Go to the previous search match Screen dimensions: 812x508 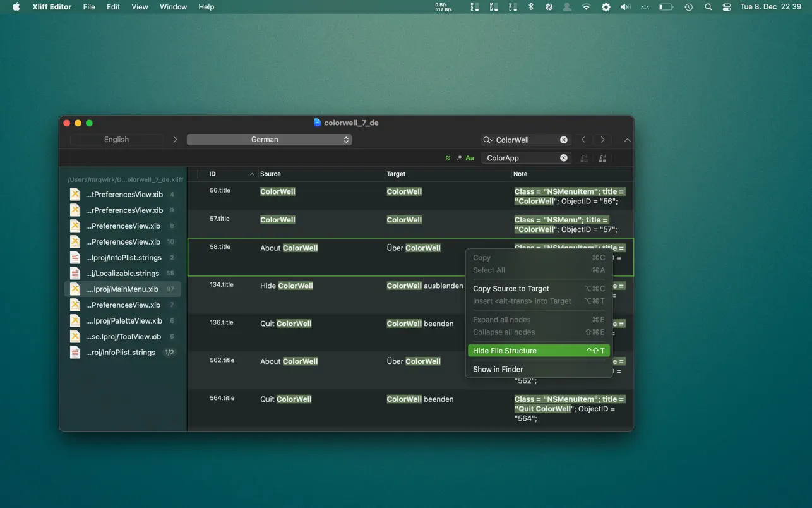coord(583,140)
